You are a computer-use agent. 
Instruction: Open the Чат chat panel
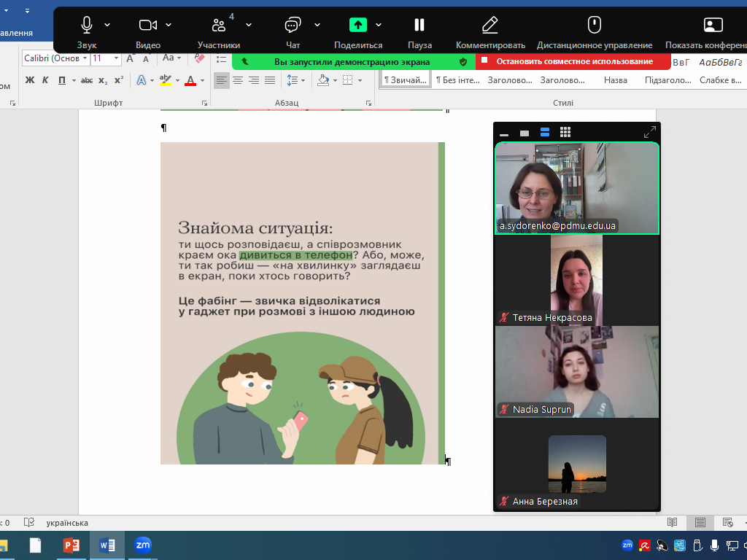(x=293, y=31)
